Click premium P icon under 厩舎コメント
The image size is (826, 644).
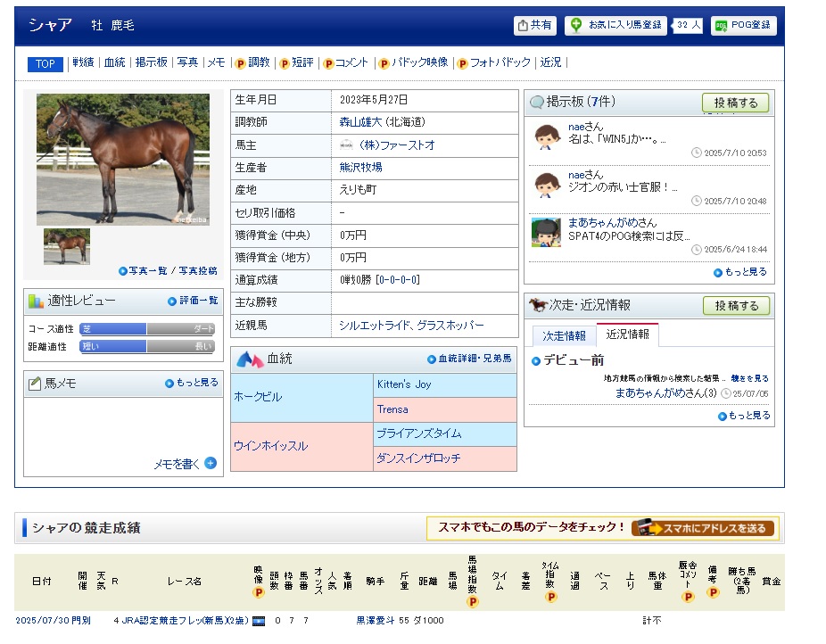click(688, 597)
